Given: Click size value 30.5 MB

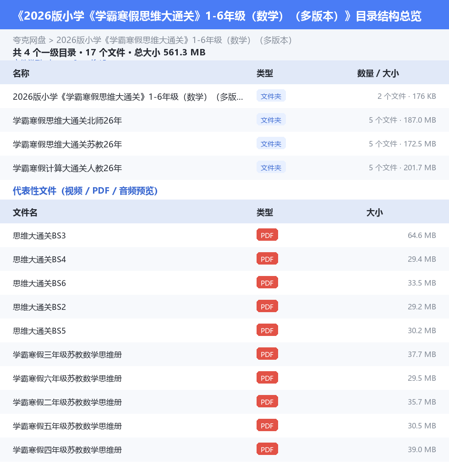Looking at the screenshot, I should (422, 426).
